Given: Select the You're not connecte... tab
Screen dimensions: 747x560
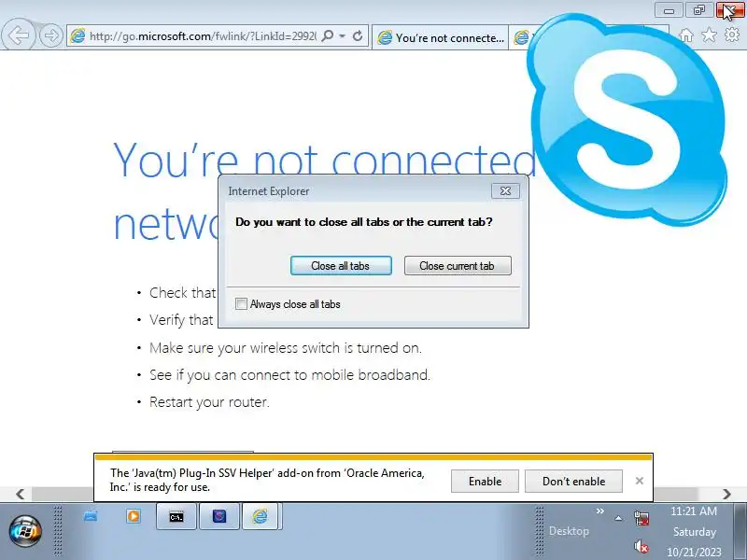Looking at the screenshot, I should [441, 37].
